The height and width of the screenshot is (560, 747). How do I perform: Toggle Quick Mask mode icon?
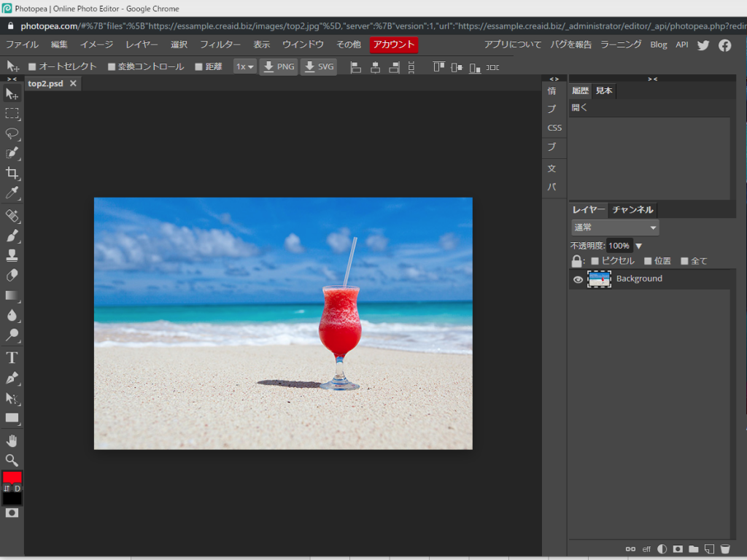click(x=12, y=513)
